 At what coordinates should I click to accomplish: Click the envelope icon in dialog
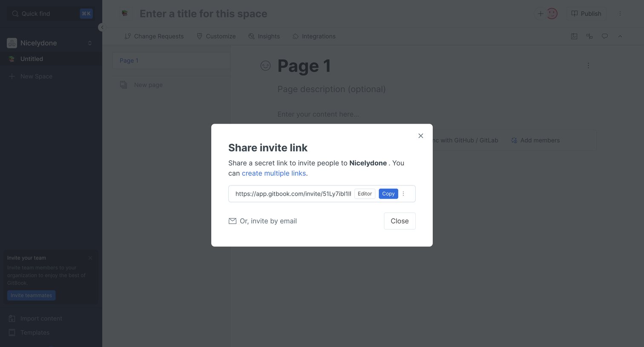(232, 221)
